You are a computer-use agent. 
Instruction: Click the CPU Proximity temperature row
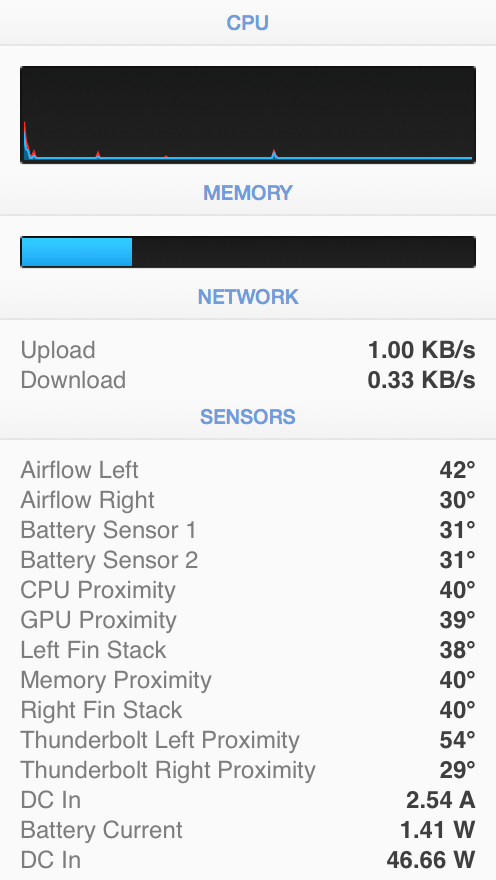(248, 590)
